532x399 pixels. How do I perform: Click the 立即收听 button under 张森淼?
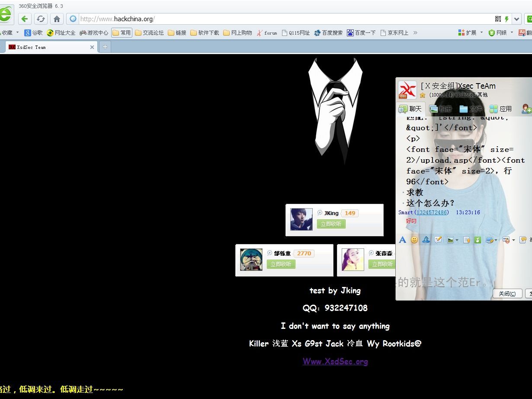pos(382,264)
